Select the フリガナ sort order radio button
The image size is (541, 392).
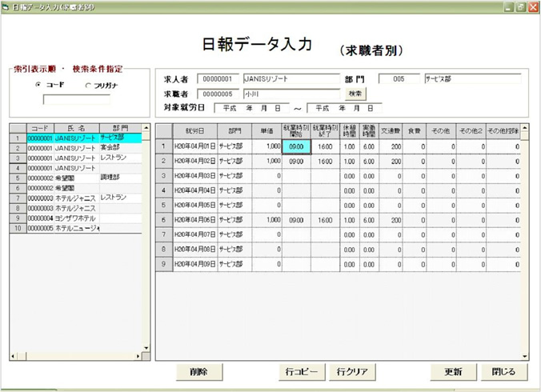pos(88,85)
